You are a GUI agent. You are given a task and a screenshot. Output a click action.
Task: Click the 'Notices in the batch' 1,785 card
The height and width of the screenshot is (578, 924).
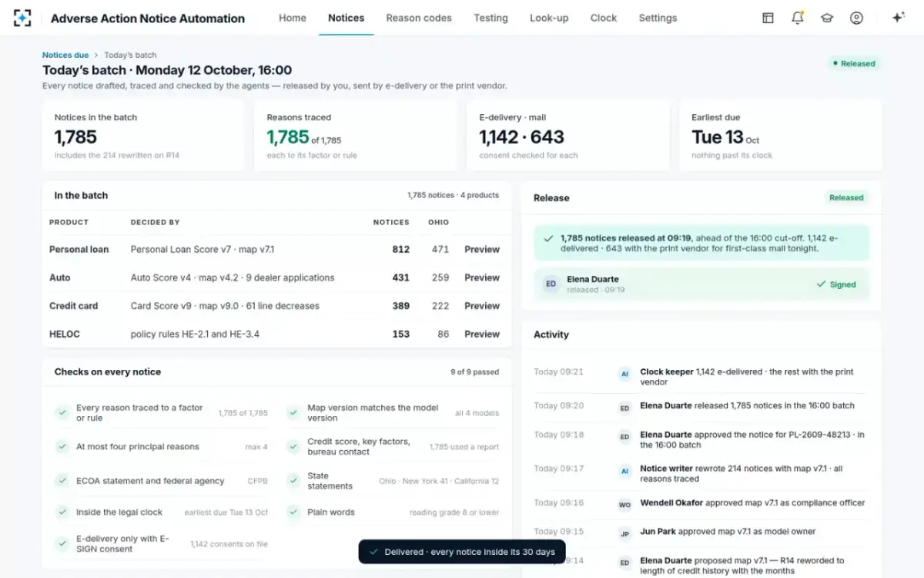pyautogui.click(x=143, y=136)
